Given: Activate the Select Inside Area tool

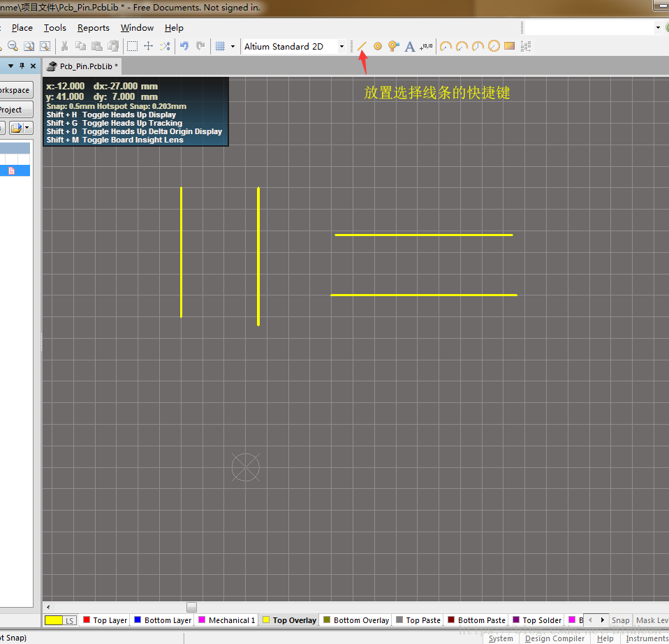Looking at the screenshot, I should click(x=132, y=47).
